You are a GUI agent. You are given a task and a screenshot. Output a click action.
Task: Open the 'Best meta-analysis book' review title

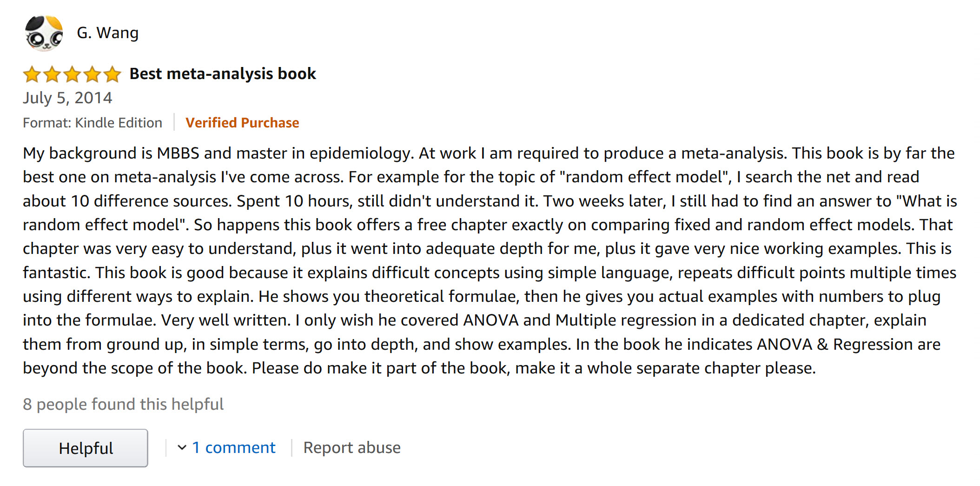[x=223, y=74]
